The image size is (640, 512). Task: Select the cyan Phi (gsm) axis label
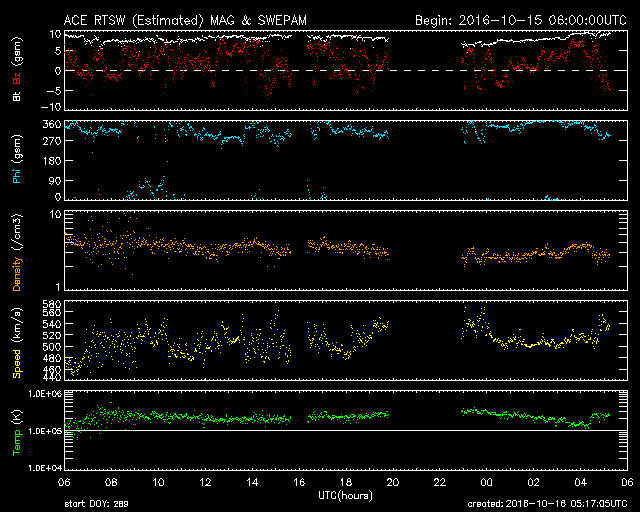point(17,160)
